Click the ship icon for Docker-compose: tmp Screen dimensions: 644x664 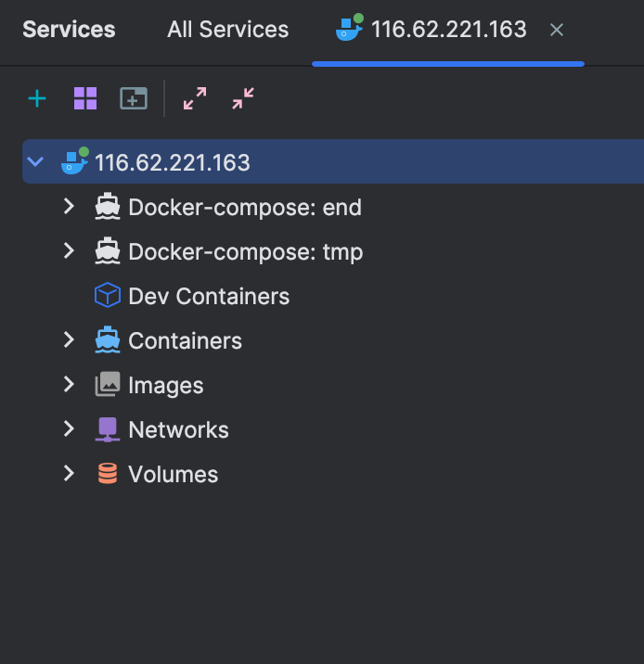click(x=108, y=251)
